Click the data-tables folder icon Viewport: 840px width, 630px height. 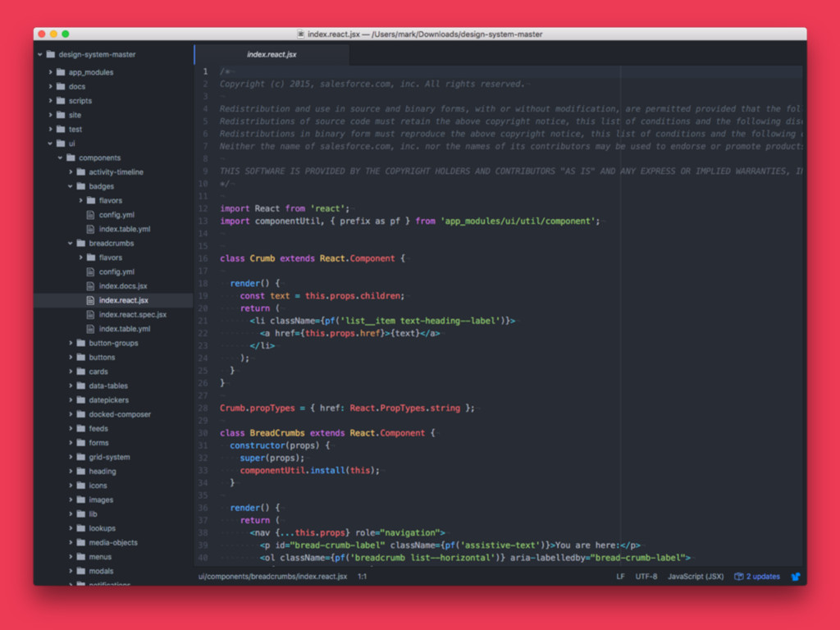81,386
